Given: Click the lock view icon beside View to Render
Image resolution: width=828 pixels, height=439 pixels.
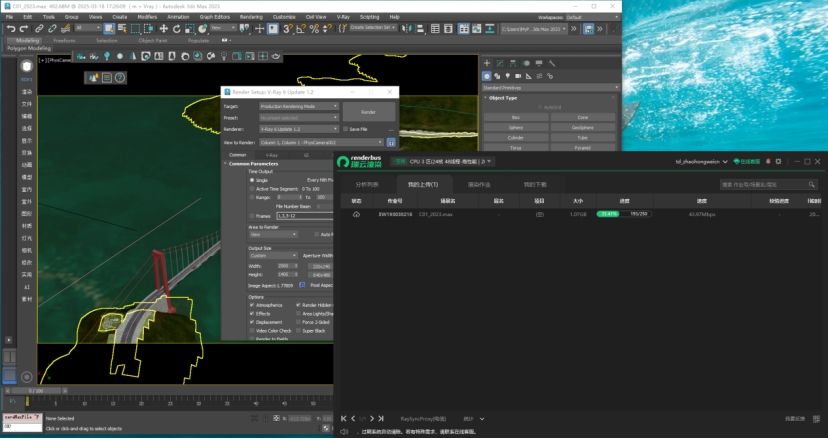Looking at the screenshot, I should [x=391, y=142].
